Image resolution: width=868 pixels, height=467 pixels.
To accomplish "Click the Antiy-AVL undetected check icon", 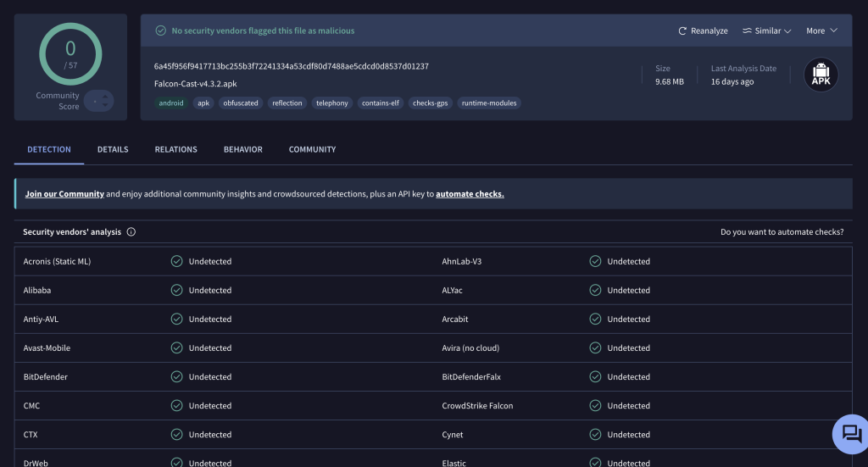I will (x=176, y=319).
